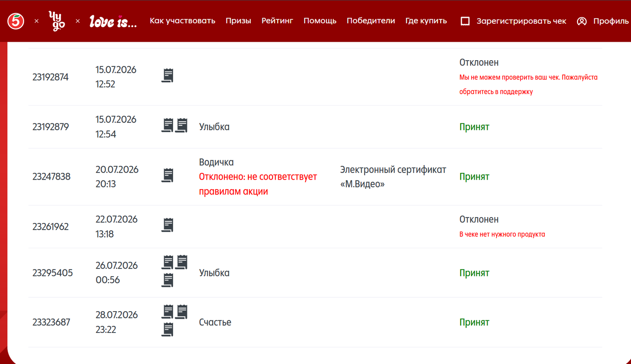Open the Как участвовать menu item
The width and height of the screenshot is (631, 364).
click(183, 21)
